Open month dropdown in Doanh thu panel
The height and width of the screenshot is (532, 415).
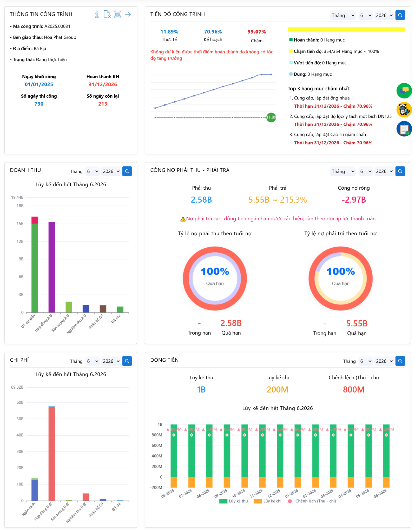point(93,171)
